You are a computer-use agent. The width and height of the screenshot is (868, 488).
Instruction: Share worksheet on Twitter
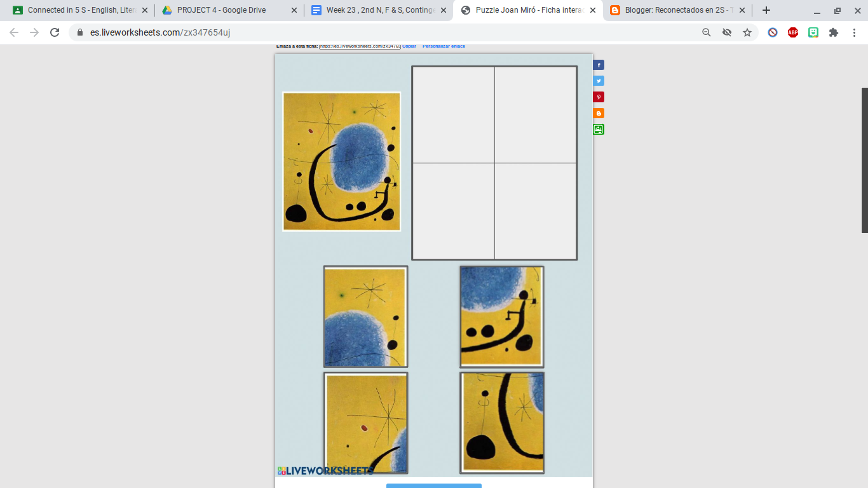point(599,81)
